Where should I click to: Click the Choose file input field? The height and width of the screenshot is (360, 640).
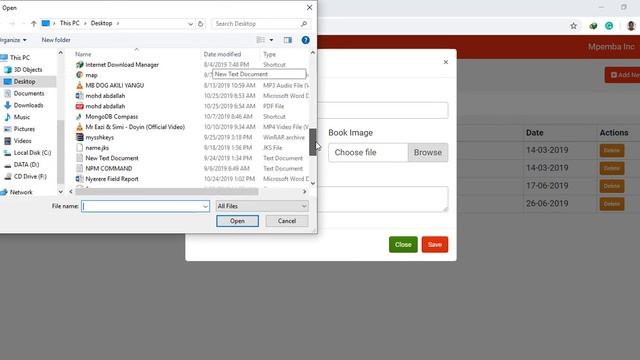pos(368,152)
